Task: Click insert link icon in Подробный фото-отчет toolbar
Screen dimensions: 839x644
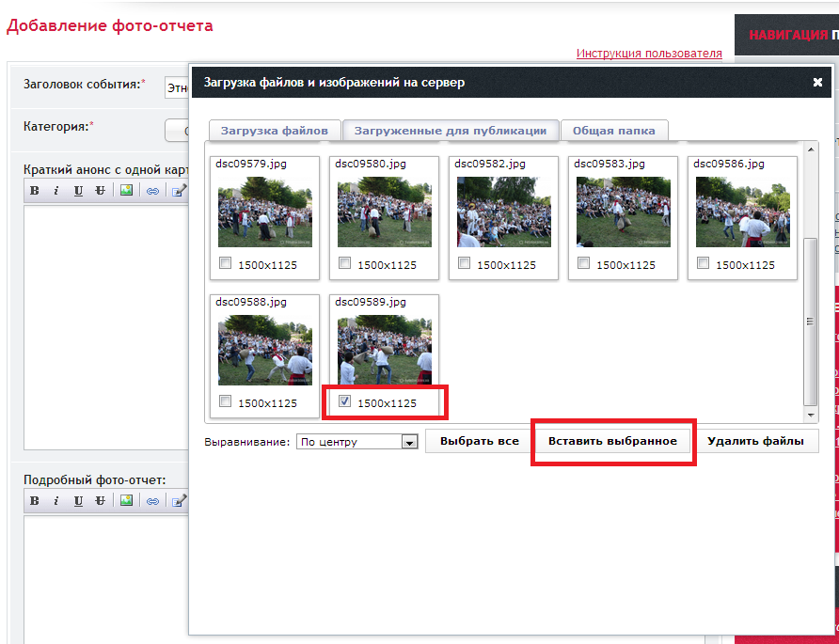Action: [151, 500]
